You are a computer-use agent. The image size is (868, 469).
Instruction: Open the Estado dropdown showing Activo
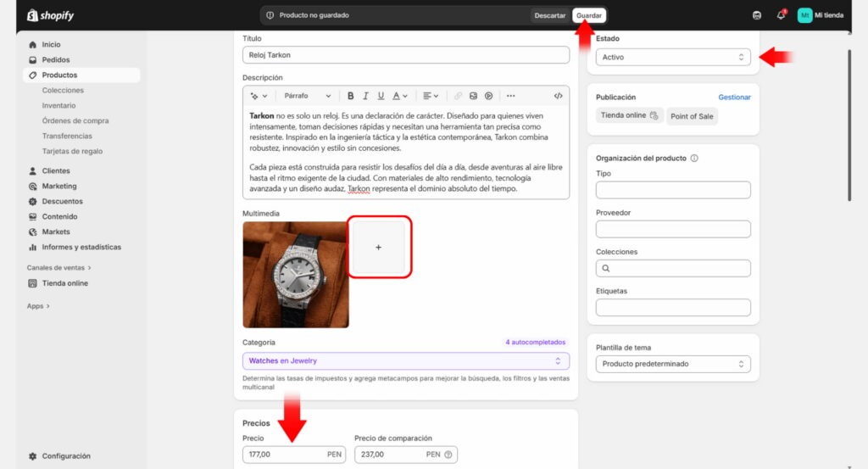673,57
